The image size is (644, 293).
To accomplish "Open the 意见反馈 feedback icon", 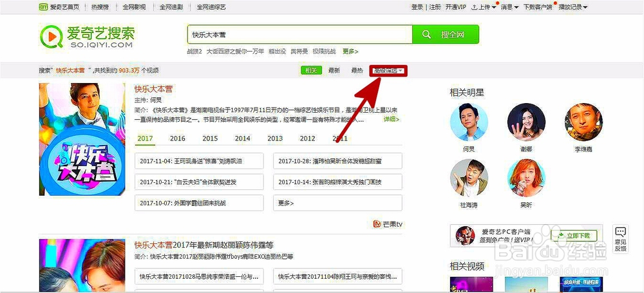I will pyautogui.click(x=620, y=239).
